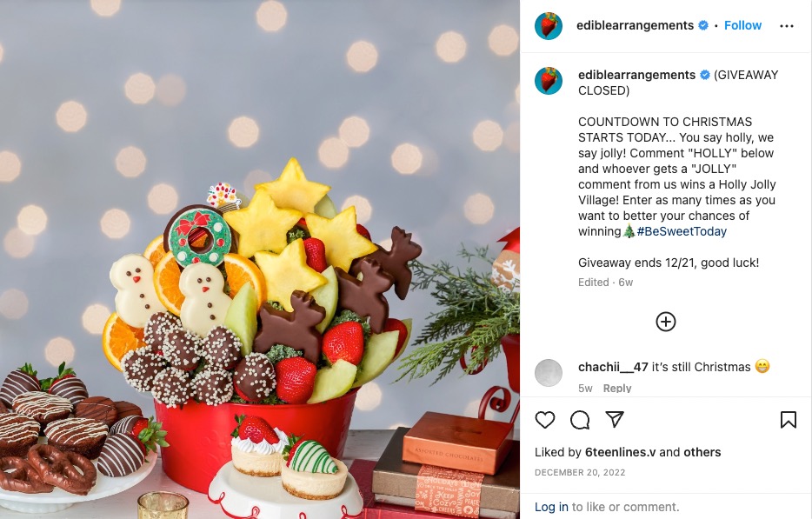Click the December 20, 2022 date stamp
The width and height of the screenshot is (812, 519).
[580, 472]
